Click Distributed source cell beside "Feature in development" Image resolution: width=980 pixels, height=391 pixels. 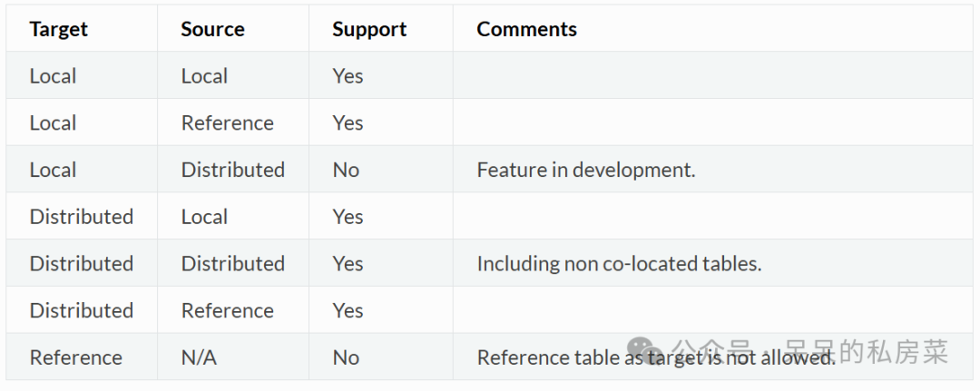pyautogui.click(x=232, y=170)
